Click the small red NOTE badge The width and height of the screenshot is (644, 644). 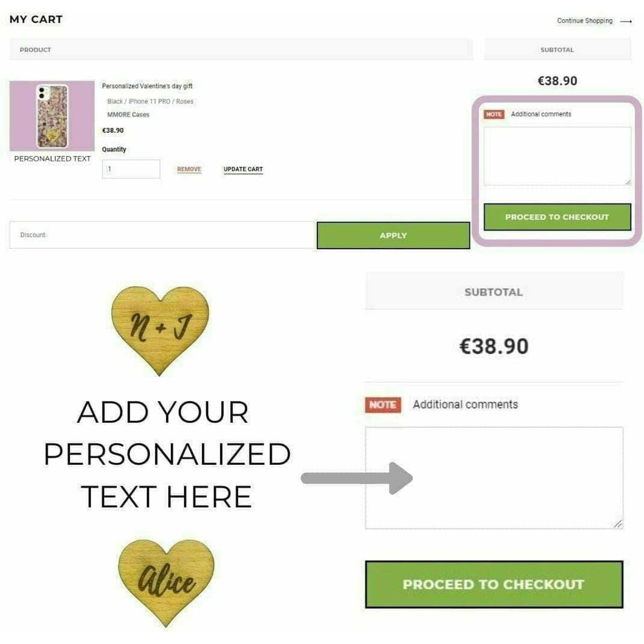[494, 114]
